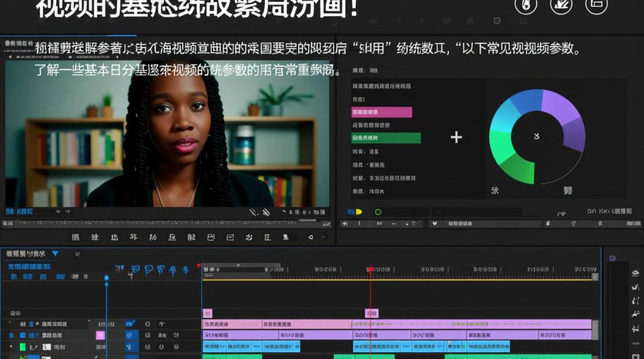Image resolution: width=644 pixels, height=359 pixels.
Task: Click the pink color swatch on second track header
Action: pyautogui.click(x=100, y=336)
